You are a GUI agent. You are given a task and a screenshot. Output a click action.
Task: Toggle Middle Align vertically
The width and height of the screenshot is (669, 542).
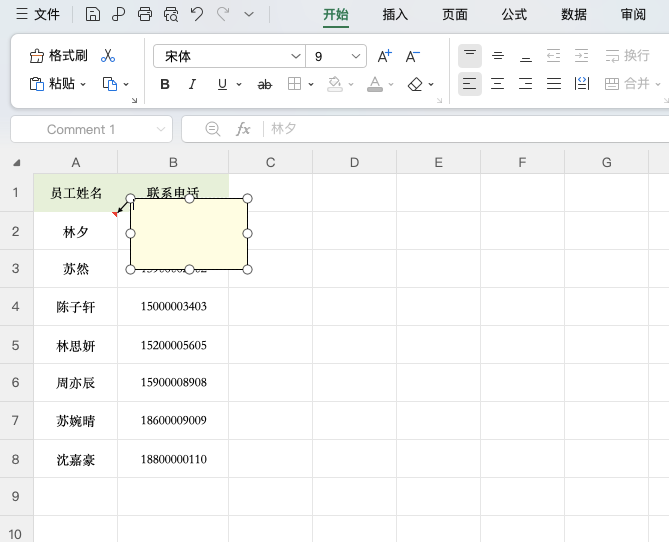pyautogui.click(x=497, y=55)
